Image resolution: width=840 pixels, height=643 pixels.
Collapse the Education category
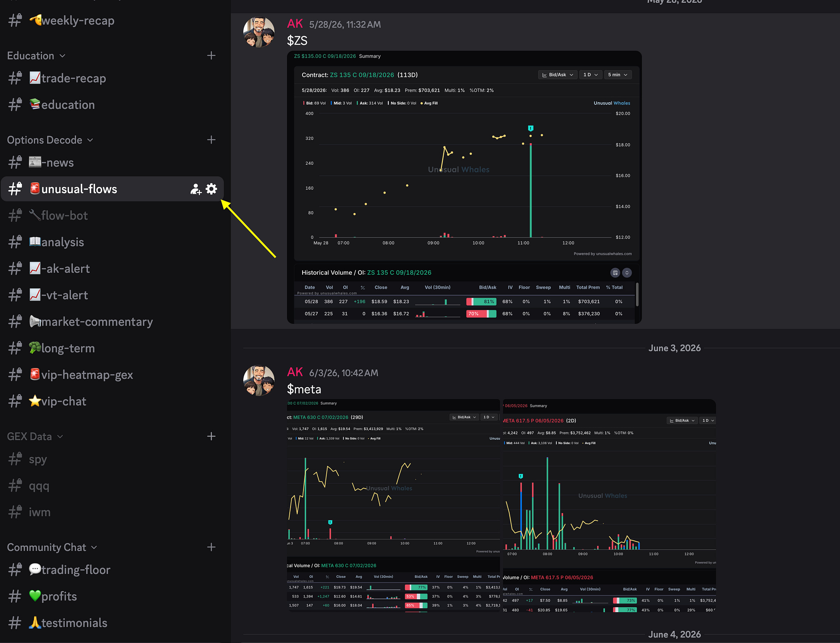[x=37, y=56]
